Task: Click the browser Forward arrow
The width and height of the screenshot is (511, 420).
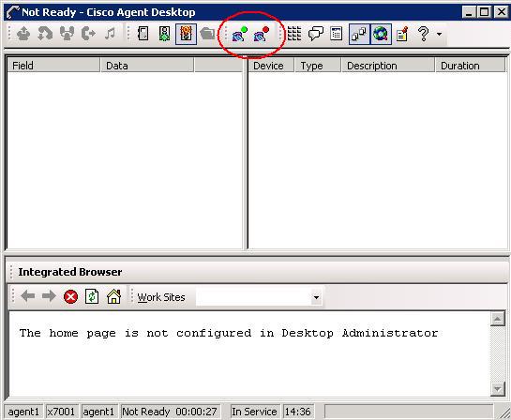Action: coord(49,296)
